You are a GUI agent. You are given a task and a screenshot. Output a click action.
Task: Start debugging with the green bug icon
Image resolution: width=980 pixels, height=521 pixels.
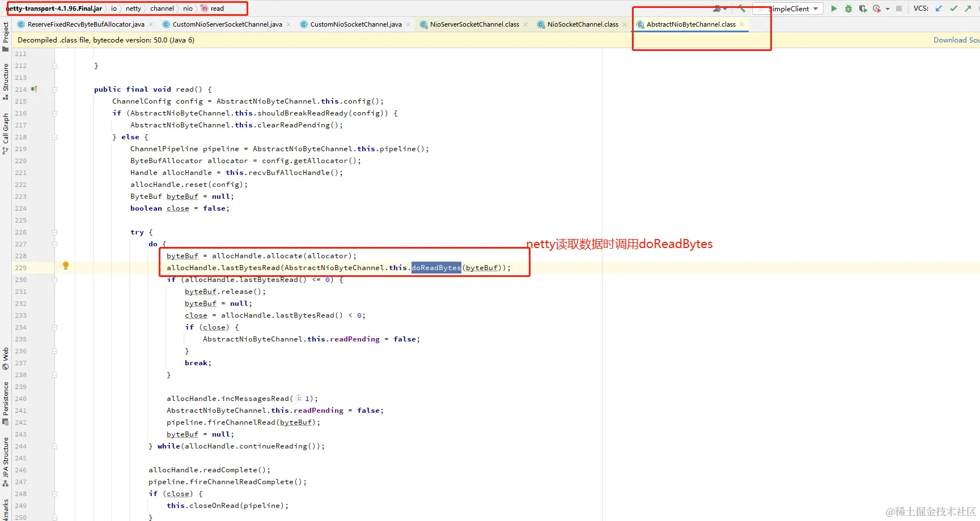(849, 8)
